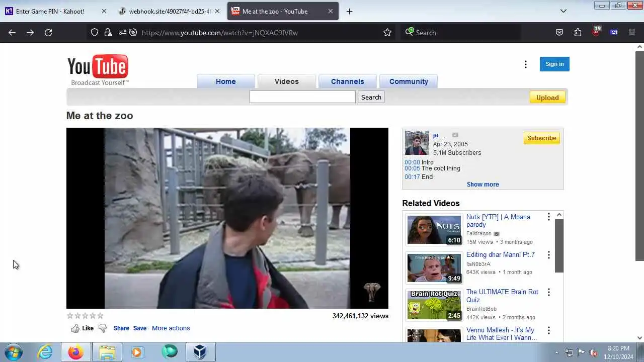644x362 pixels.
Task: Launch Internet Explorer from the taskbar
Action: click(45, 352)
